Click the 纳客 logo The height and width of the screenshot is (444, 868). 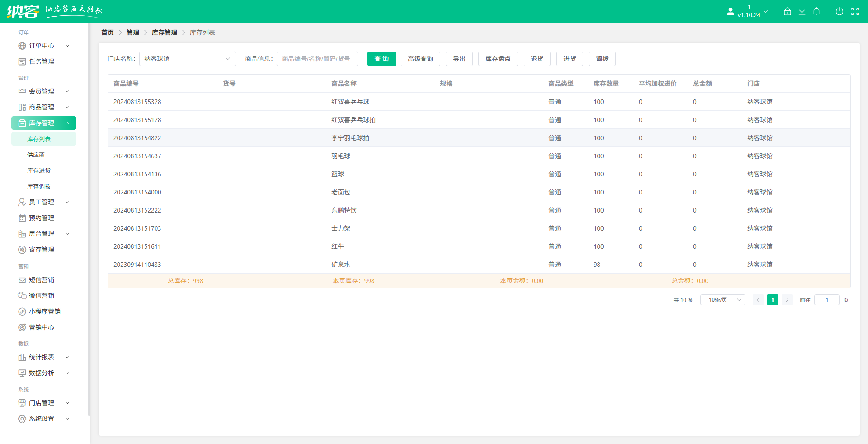point(23,11)
